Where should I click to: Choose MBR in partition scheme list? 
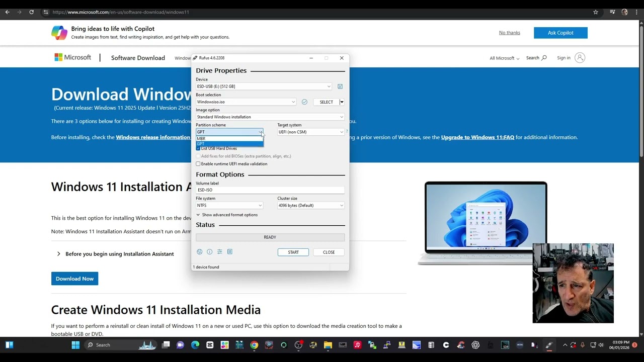229,139
